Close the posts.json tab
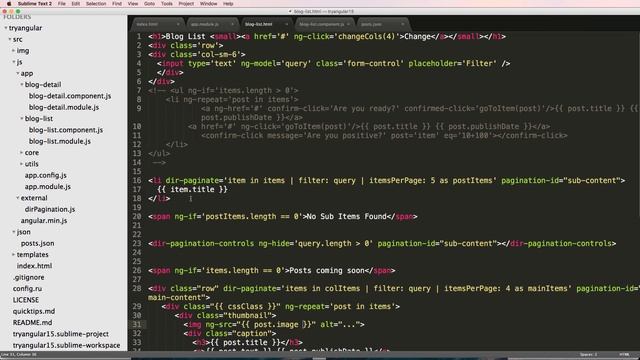The image size is (640, 360). pyautogui.click(x=402, y=24)
